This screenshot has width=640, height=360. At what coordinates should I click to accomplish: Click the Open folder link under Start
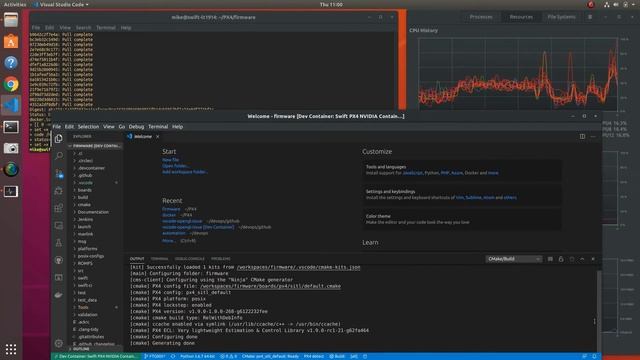click(x=176, y=166)
